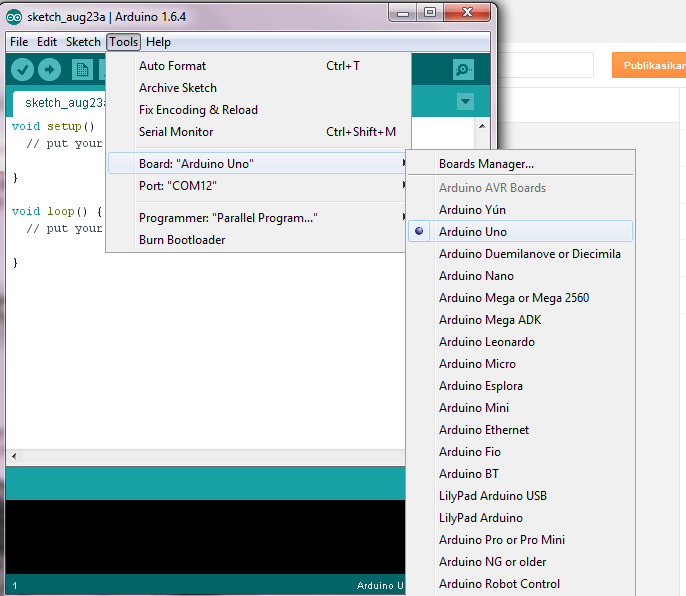Screen dimensions: 686x596
Task: Expand the Board: "Arduino Uno" submenu
Action: [257, 163]
